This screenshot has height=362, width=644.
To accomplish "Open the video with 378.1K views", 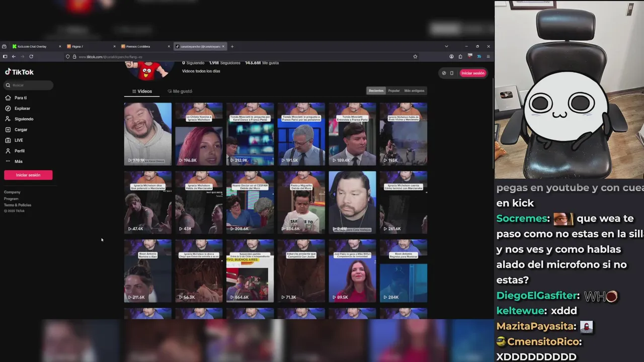I will pos(148,134).
